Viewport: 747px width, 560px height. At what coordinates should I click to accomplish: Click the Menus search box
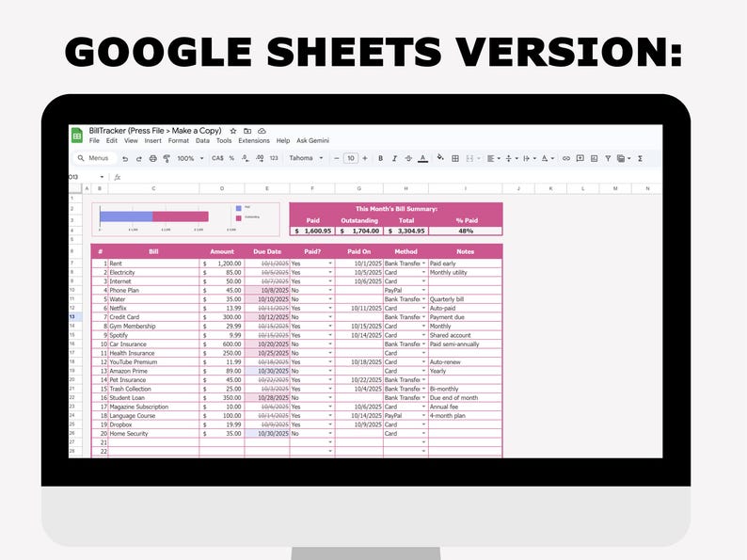click(95, 158)
